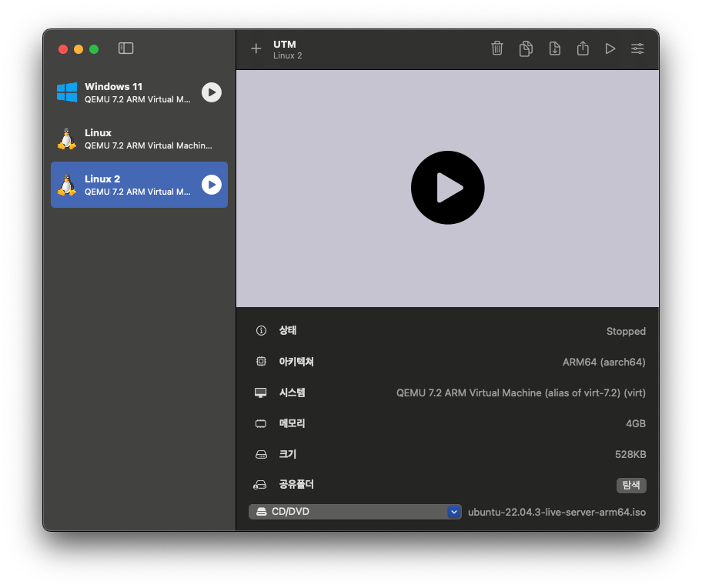Image resolution: width=702 pixels, height=588 pixels.
Task: Start Linux 2 with its sidebar play button
Action: pyautogui.click(x=212, y=185)
